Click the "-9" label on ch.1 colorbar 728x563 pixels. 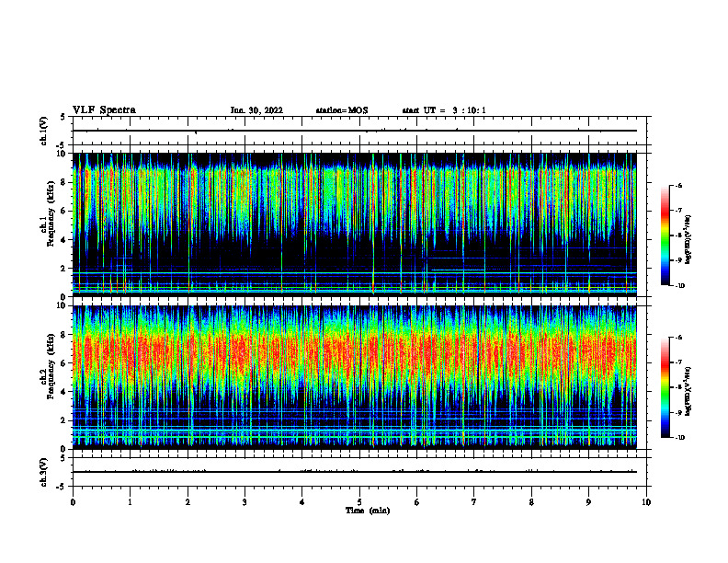(678, 260)
